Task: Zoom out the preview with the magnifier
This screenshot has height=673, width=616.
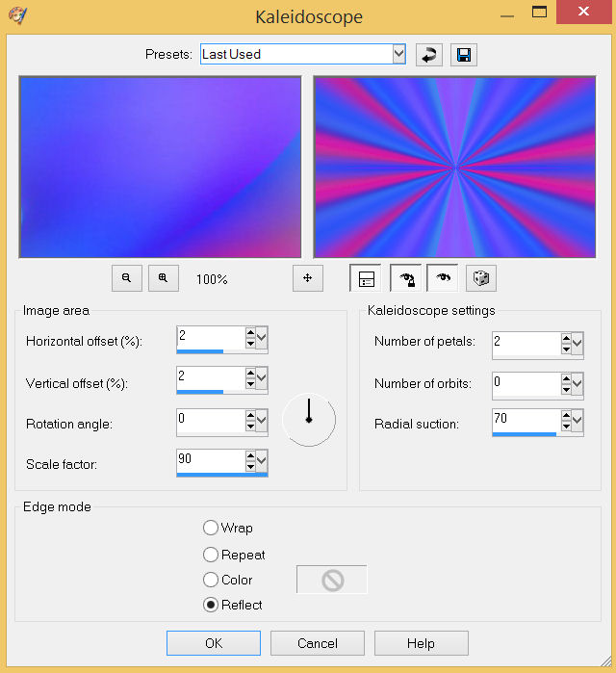Action: 126,278
